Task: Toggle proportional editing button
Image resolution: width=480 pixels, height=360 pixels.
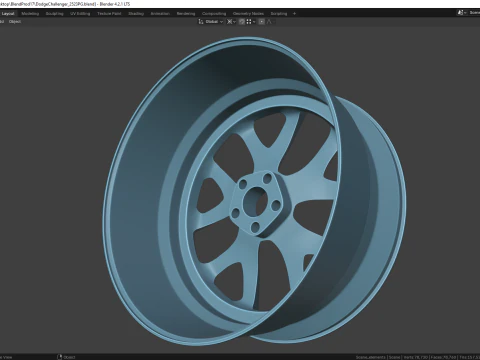Action: (262, 22)
